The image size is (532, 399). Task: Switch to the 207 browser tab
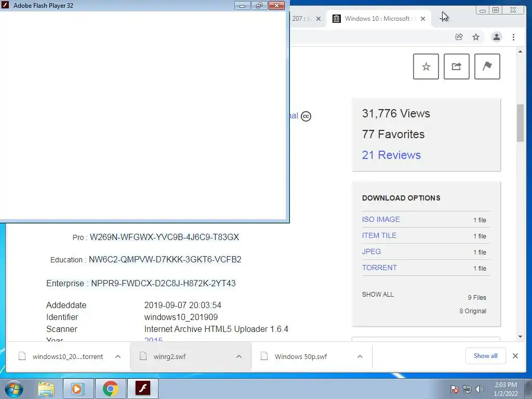point(301,19)
